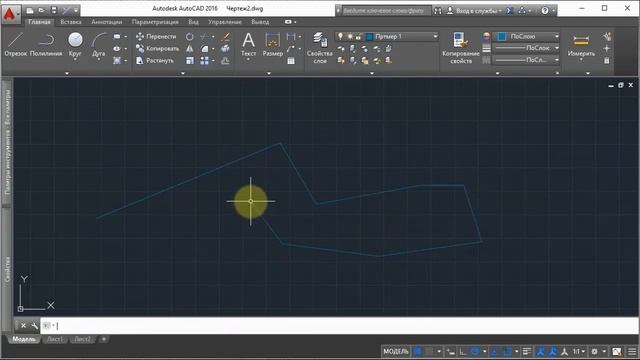Toggle snap mode in status bar
Viewport: 640px width, 360px height.
pos(429,351)
